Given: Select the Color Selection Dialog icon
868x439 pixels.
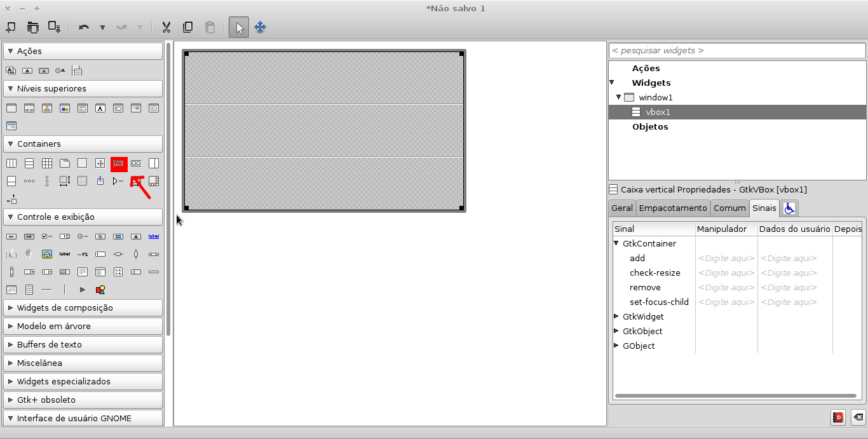Looking at the screenshot, I should pos(65,108).
